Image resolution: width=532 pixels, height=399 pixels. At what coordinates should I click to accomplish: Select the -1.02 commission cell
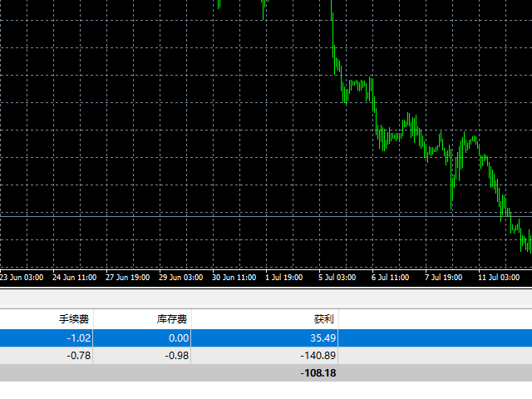(47, 338)
